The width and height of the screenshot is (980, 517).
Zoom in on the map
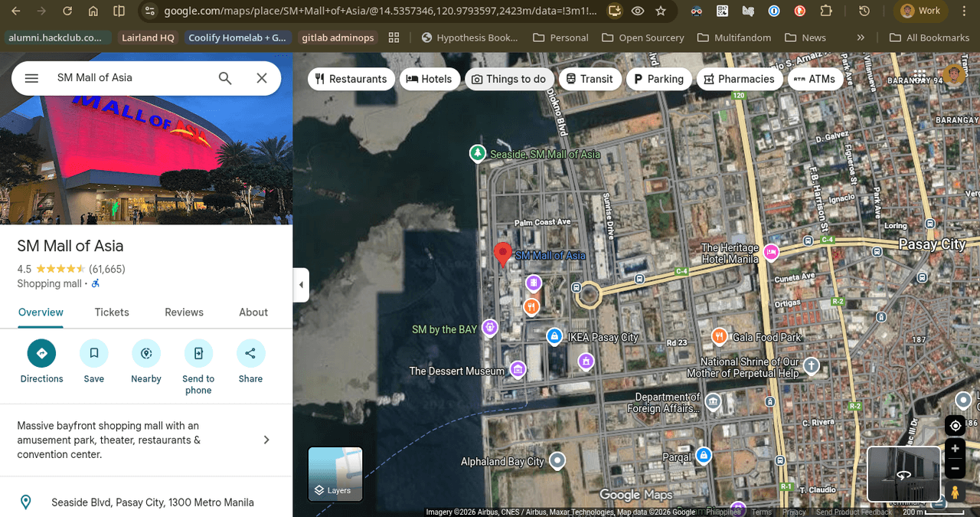[x=955, y=449]
